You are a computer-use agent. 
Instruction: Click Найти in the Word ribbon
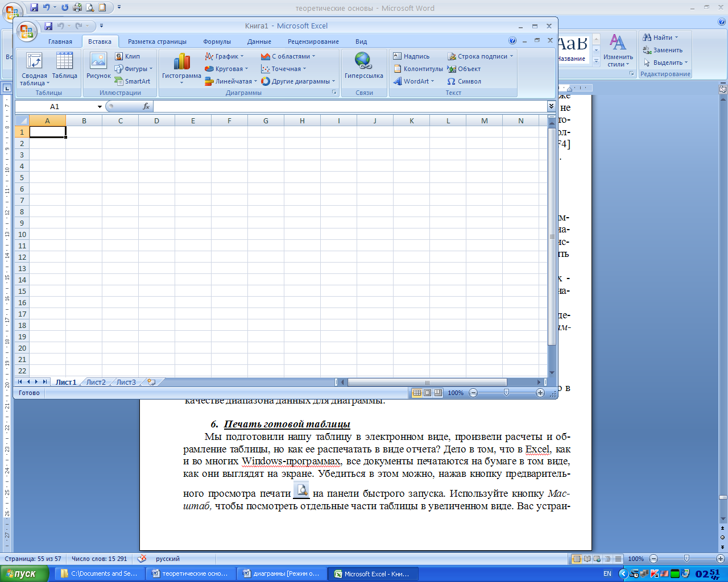660,38
